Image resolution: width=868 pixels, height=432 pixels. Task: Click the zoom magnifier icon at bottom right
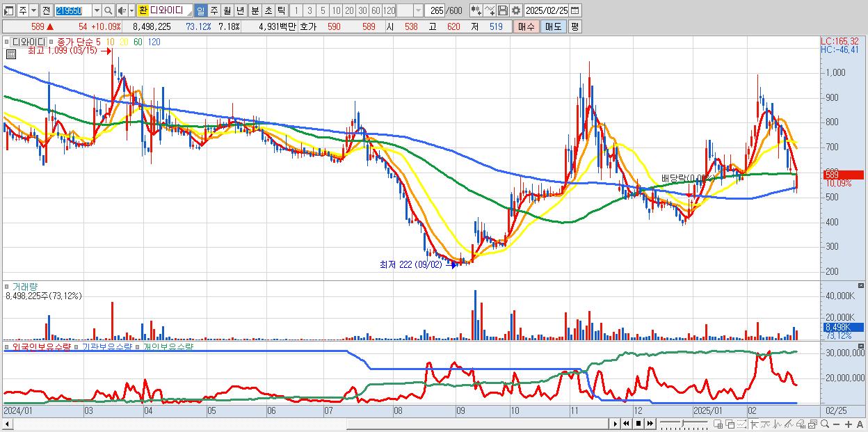825,423
